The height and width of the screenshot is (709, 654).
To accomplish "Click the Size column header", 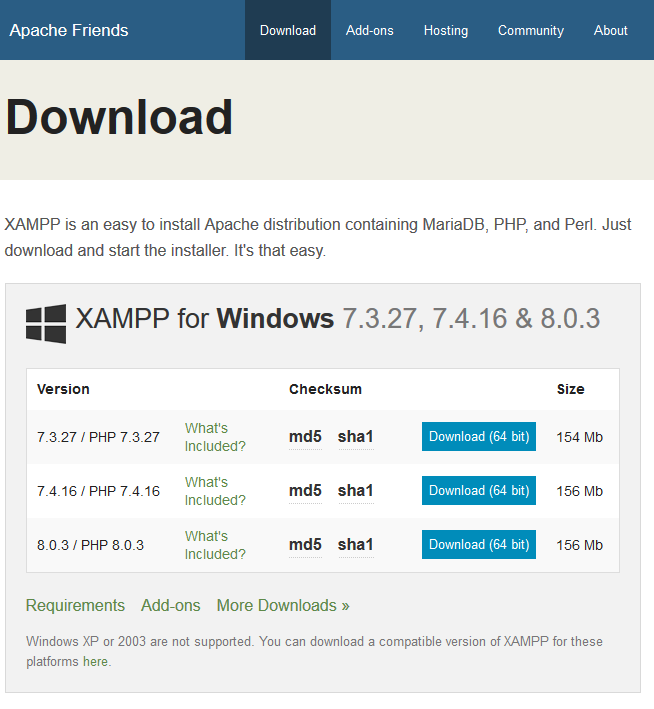I will pos(570,389).
